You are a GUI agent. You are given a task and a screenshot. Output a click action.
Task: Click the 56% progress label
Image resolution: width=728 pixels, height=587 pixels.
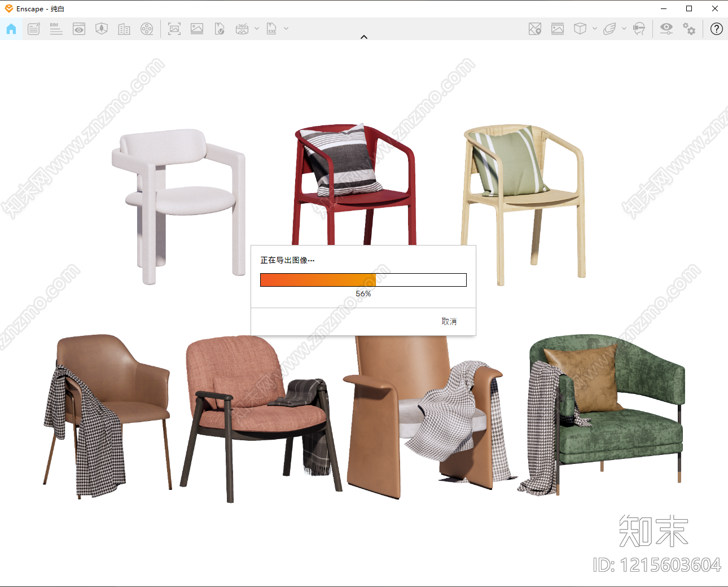[363, 293]
